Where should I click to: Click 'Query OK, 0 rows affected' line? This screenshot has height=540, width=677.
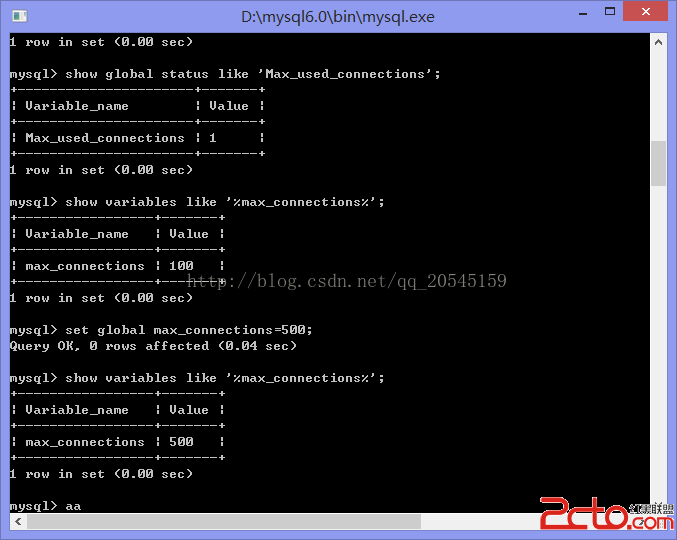(x=153, y=346)
